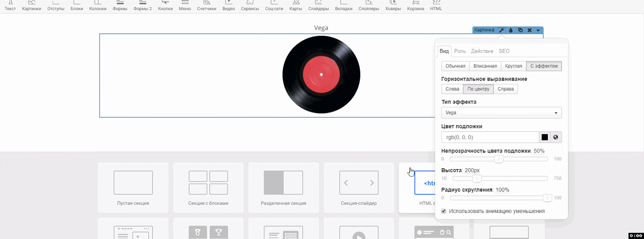Screen dimensions: 644x239
Task: Delete the image widget with X icon
Action: [x=529, y=30]
